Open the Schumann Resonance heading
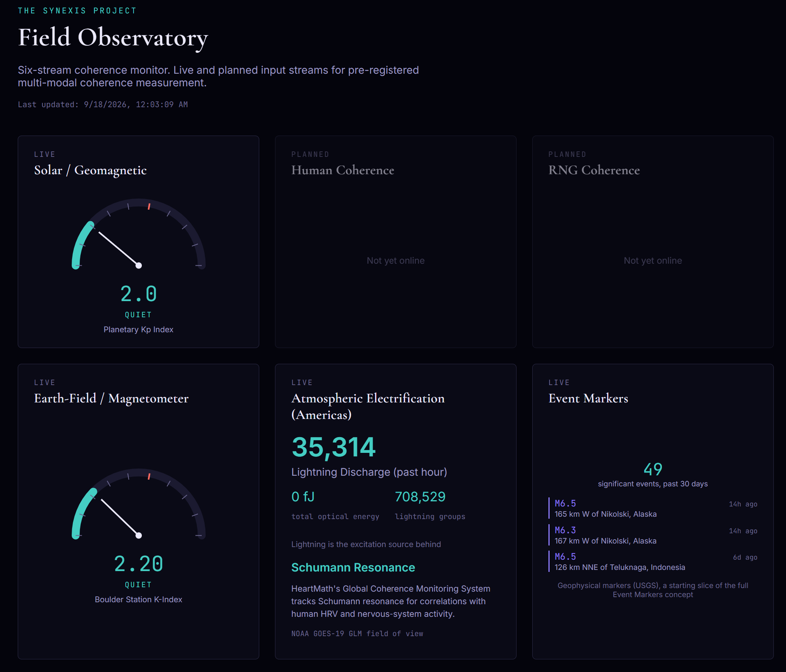Viewport: 786px width, 672px height. 353,568
